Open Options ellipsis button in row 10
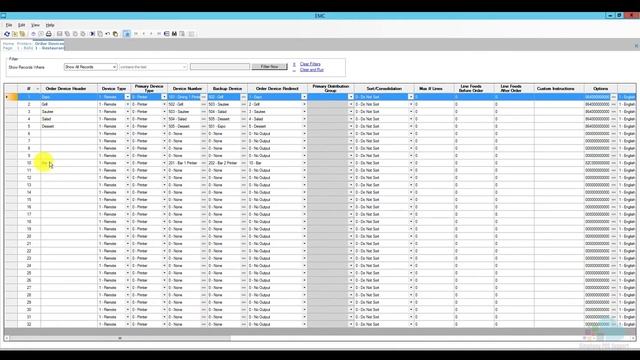Image resolution: width=640 pixels, height=360 pixels. (613, 163)
